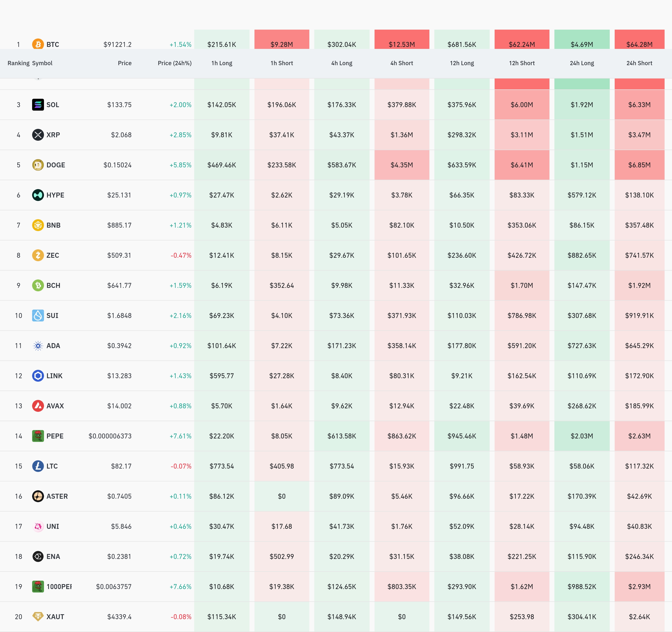
Task: Click DOGE 4h Short $4.35M cell
Action: (401, 165)
